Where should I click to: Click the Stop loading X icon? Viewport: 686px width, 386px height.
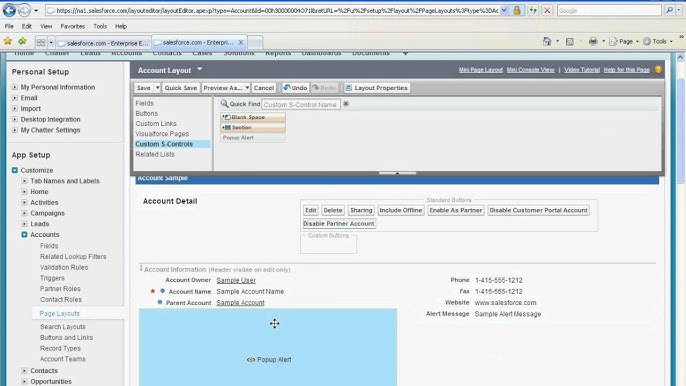(x=547, y=10)
